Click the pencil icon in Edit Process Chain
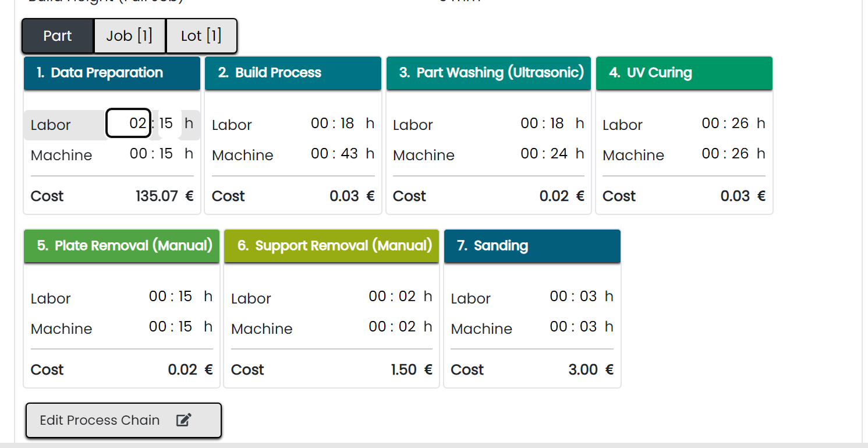This screenshot has width=868, height=448. coord(184,420)
